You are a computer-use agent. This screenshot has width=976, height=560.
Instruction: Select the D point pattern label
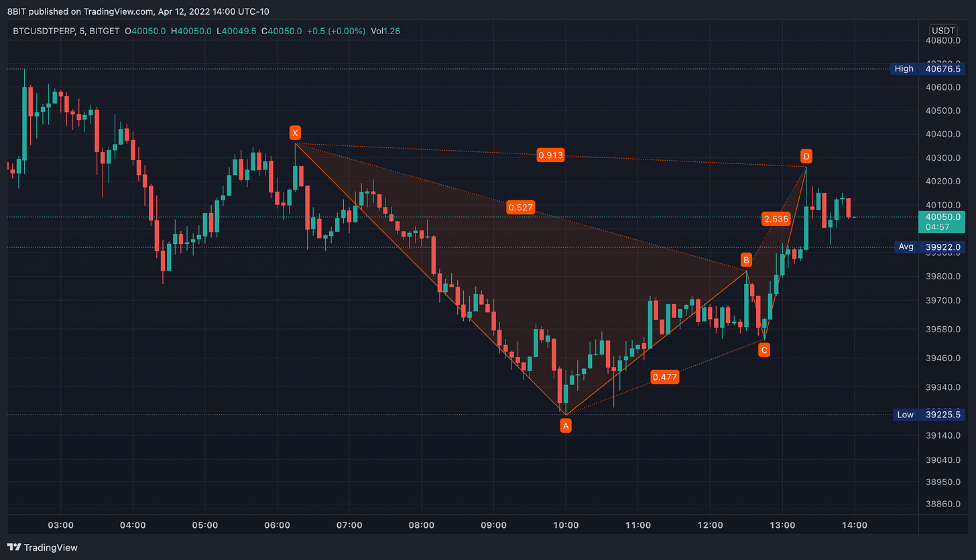tap(806, 157)
